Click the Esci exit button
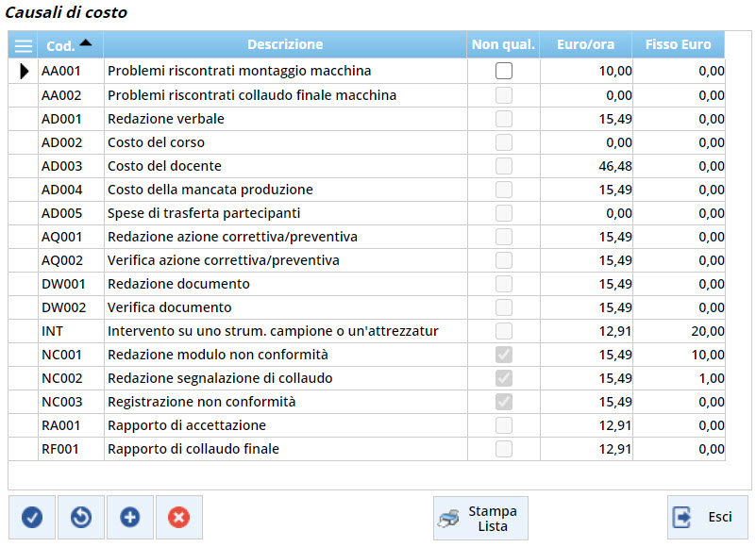 click(x=707, y=517)
